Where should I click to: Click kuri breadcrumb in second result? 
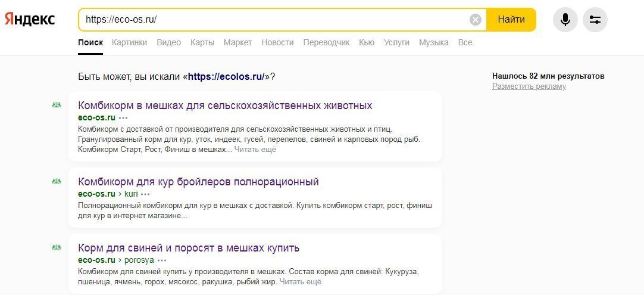pyautogui.click(x=131, y=194)
